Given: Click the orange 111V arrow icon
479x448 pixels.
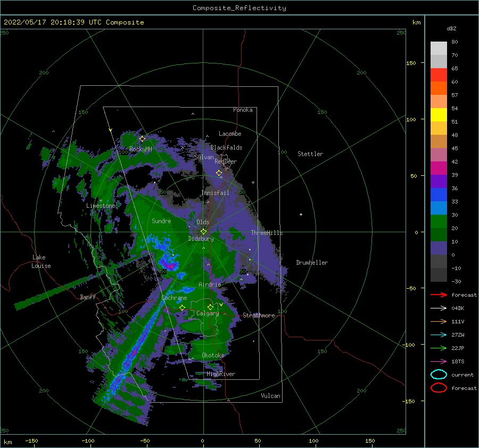Looking at the screenshot, I should [x=439, y=321].
